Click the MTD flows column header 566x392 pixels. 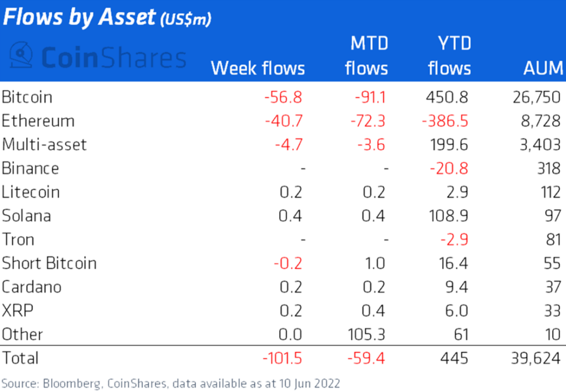(366, 56)
